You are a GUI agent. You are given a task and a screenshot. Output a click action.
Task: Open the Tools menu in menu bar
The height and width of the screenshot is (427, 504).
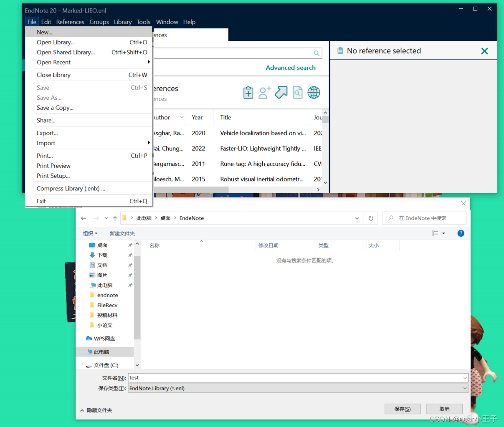pyautogui.click(x=143, y=22)
